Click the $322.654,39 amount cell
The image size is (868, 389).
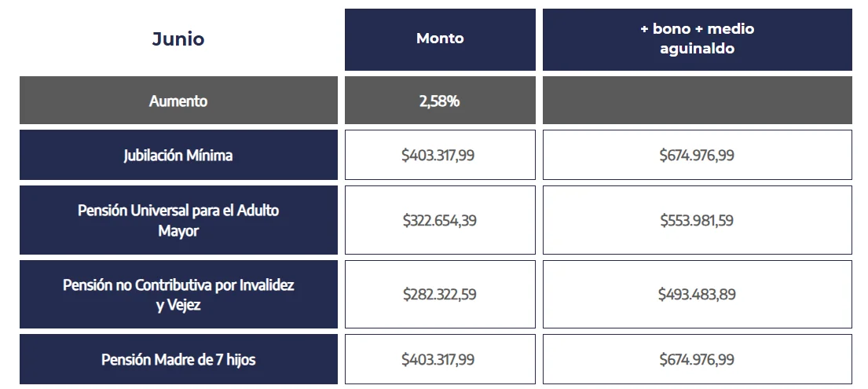point(440,220)
